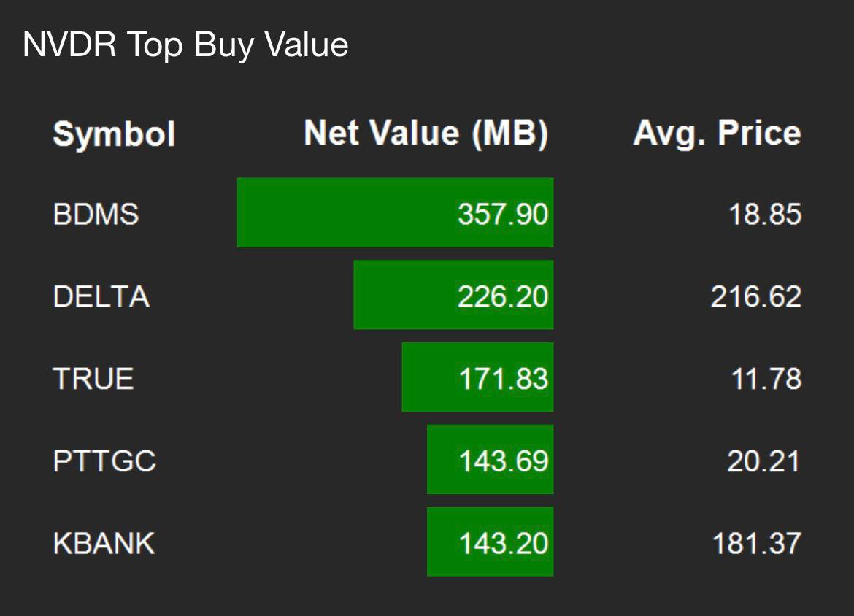Click KBANK's average price 181.37
The width and height of the screenshot is (854, 616).
(x=756, y=544)
